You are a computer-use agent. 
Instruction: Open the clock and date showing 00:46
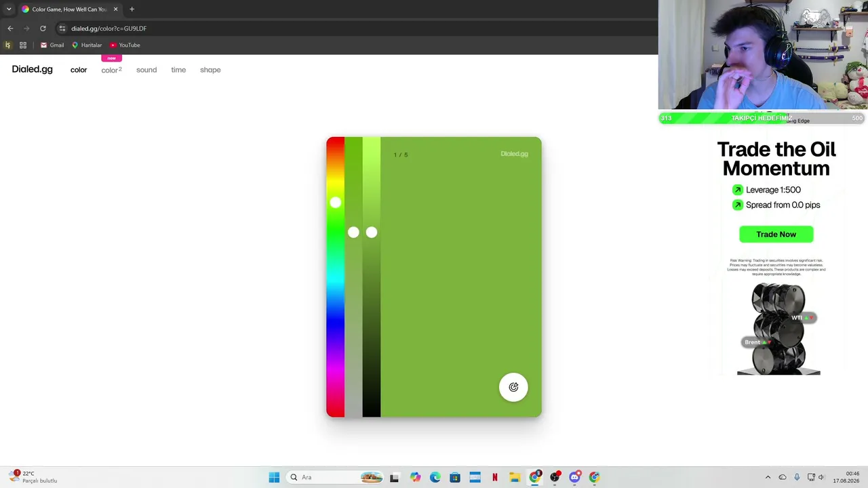[x=846, y=477]
